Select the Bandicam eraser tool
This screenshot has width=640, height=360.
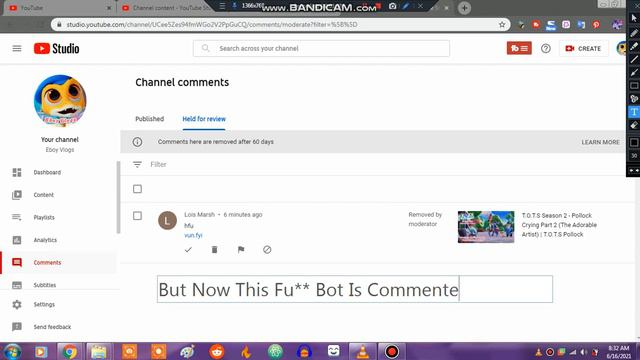633,125
